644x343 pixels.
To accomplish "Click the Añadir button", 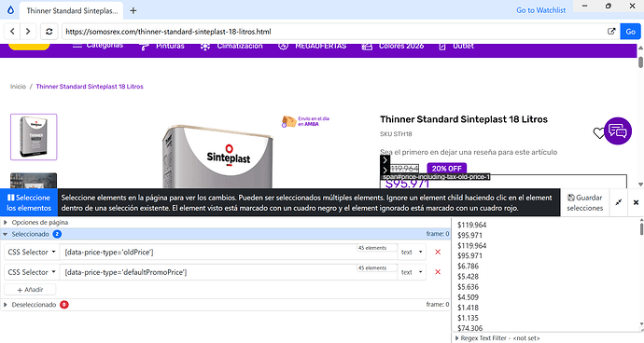I will click(30, 290).
